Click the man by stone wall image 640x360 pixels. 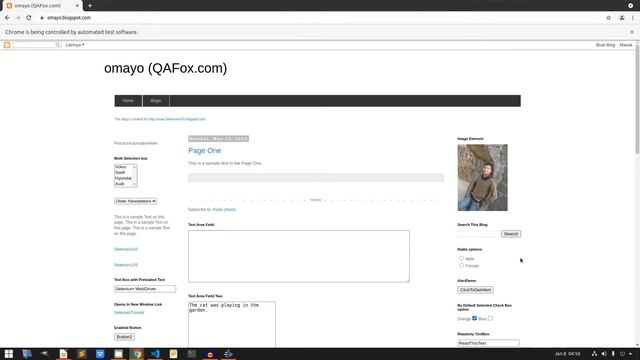pyautogui.click(x=482, y=178)
